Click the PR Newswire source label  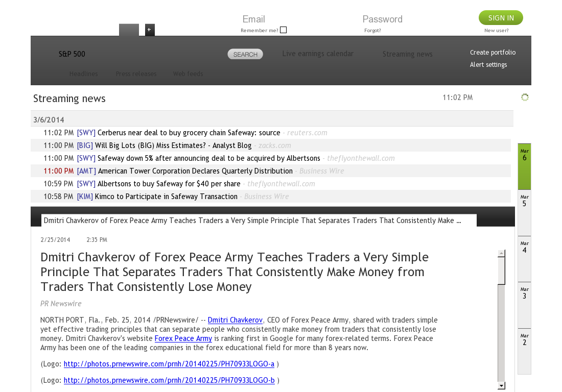coord(61,304)
